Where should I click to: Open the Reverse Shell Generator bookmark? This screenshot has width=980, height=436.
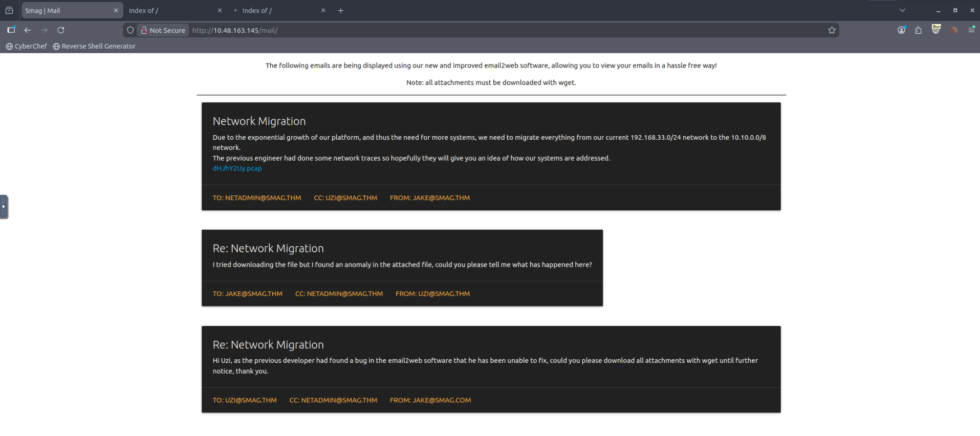(x=94, y=46)
